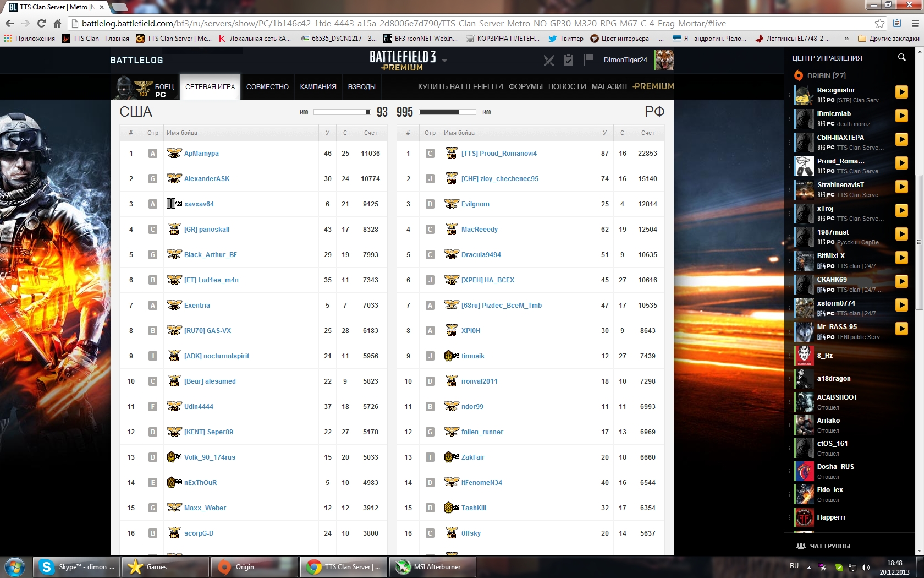924x578 pixels.
Task: Open the Chrome home page
Action: [57, 23]
